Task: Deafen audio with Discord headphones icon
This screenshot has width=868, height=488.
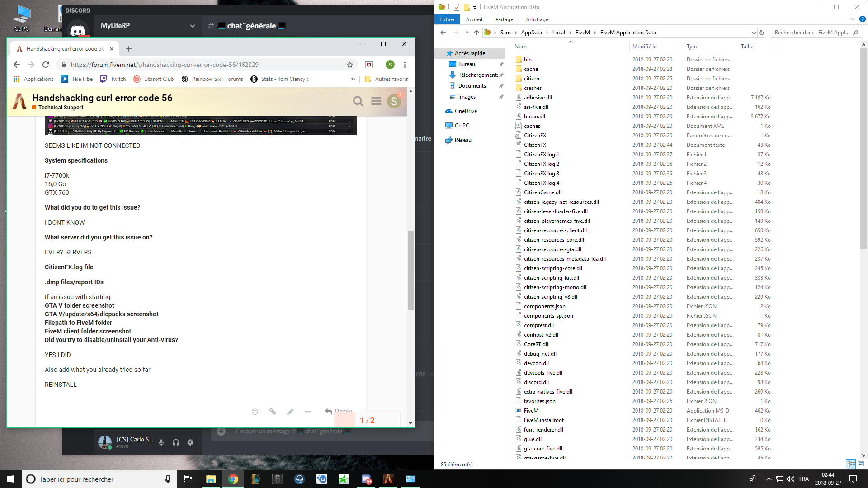Action: pos(176,442)
